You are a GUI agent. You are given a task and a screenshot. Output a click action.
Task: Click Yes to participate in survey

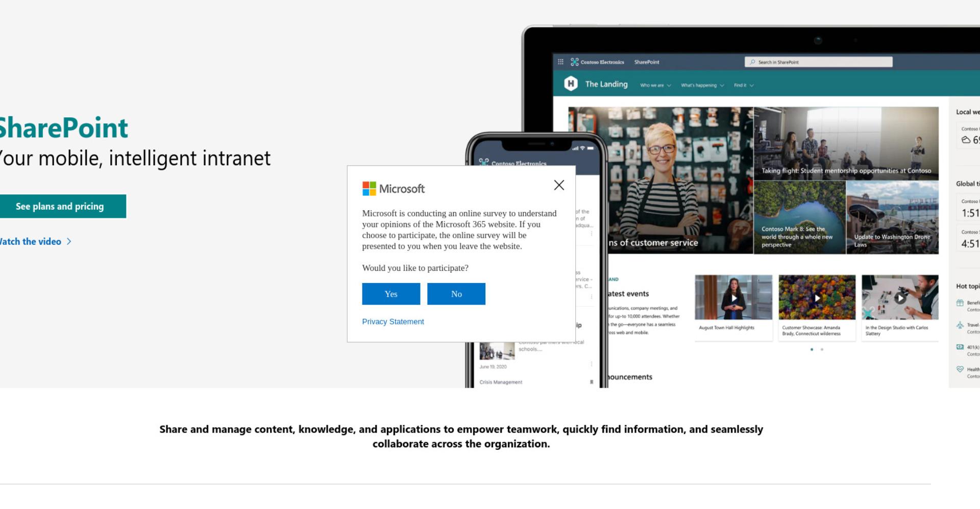click(391, 294)
